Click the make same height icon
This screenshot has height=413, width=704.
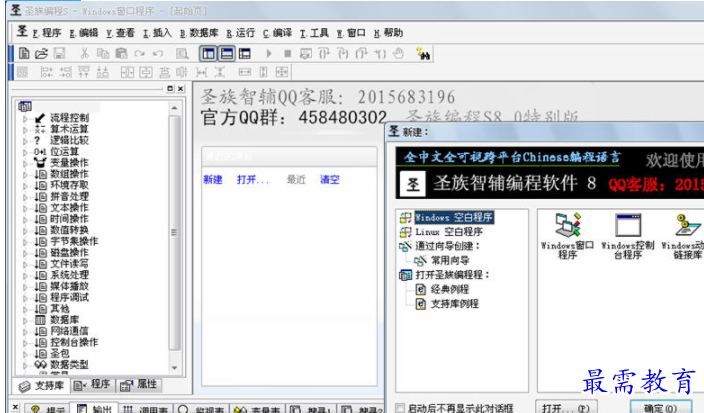tap(264, 72)
